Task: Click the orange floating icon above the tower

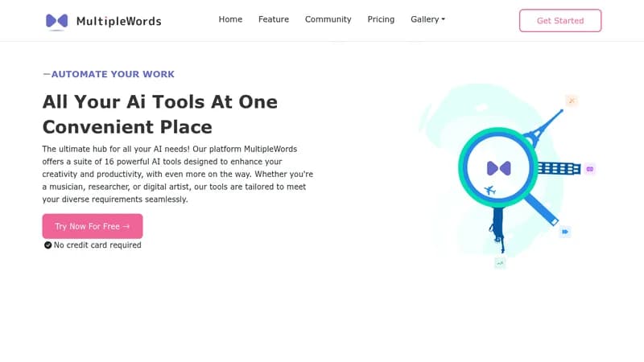Action: point(572,101)
